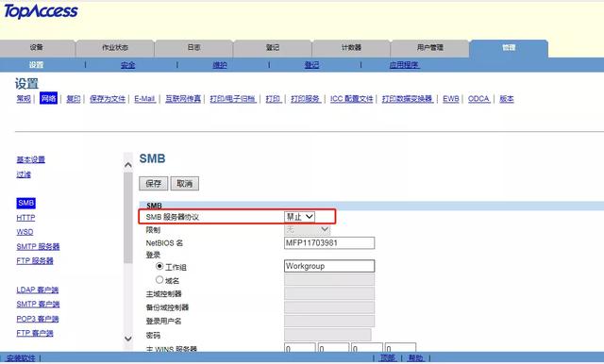
Task: Open the EWB settings link
Action: tap(451, 99)
